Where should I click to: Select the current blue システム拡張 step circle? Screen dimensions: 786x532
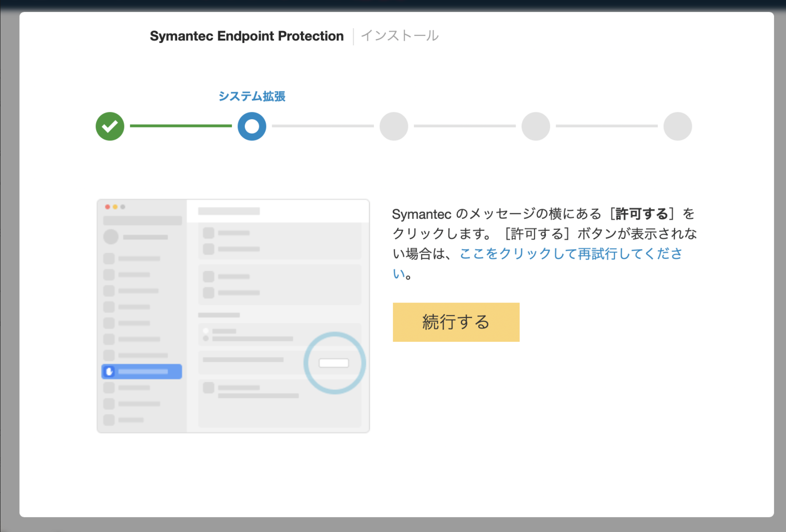tap(252, 126)
